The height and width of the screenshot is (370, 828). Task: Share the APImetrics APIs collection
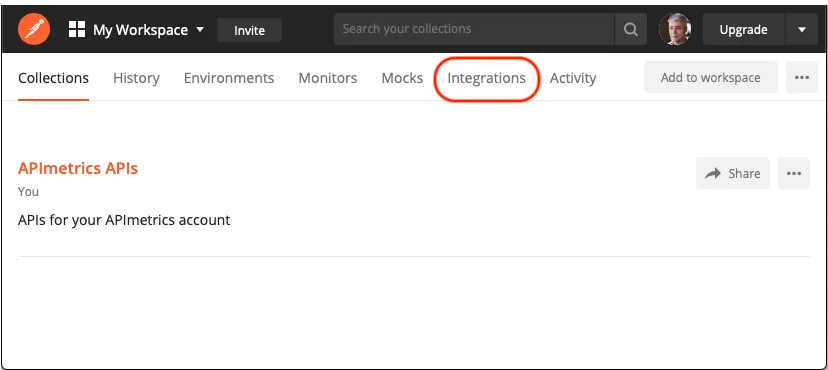(732, 173)
